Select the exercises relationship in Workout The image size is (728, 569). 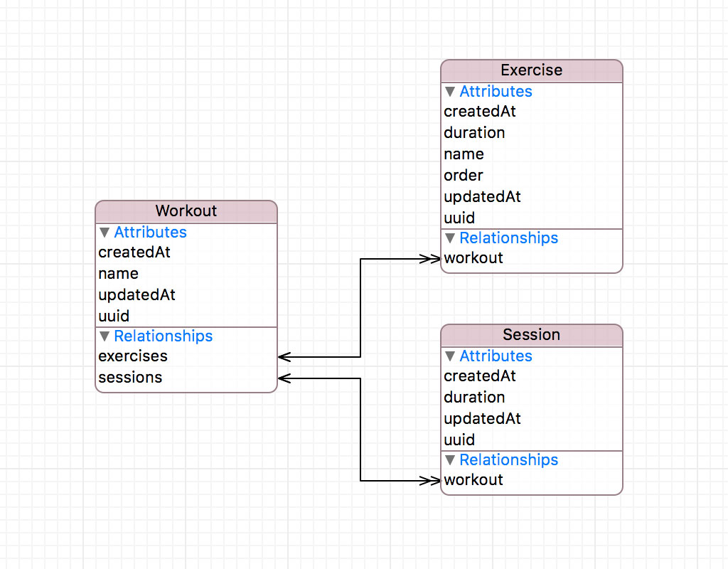click(x=132, y=356)
